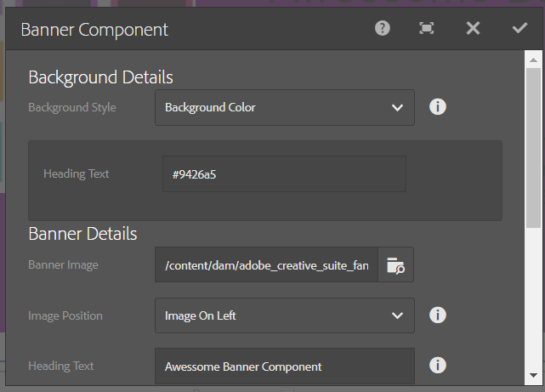Show info for Background Style field
Viewport: 545px width, 392px height.
click(x=438, y=107)
